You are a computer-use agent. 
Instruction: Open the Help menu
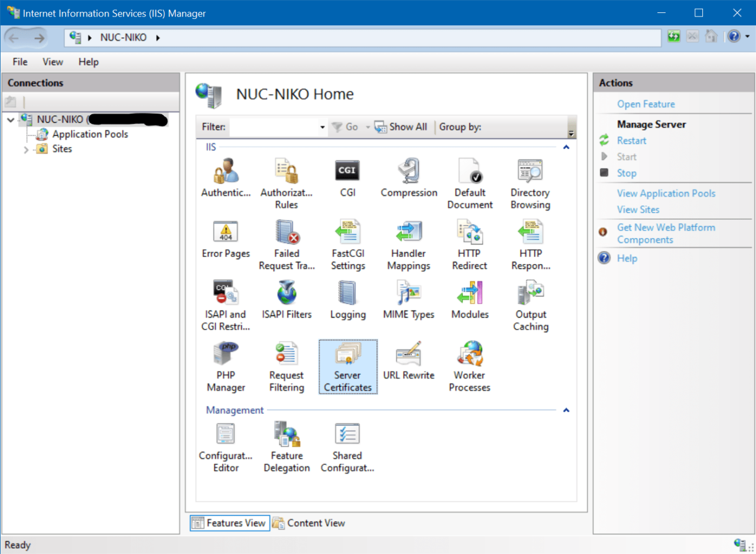pyautogui.click(x=89, y=62)
